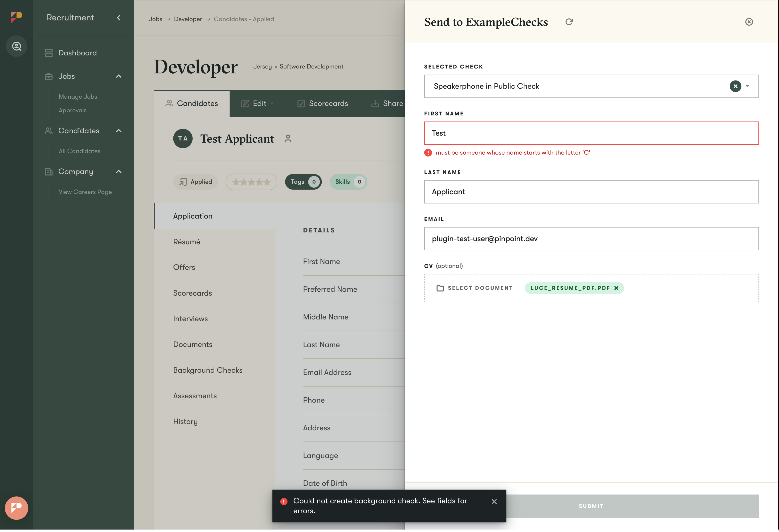Go to Dashboard in sidebar

pyautogui.click(x=77, y=53)
